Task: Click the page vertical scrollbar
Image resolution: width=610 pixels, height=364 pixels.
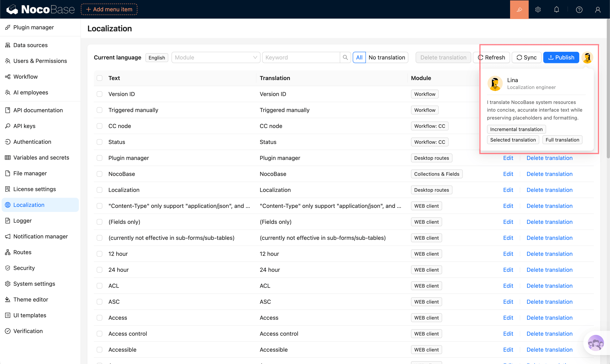Action: tap(608, 88)
